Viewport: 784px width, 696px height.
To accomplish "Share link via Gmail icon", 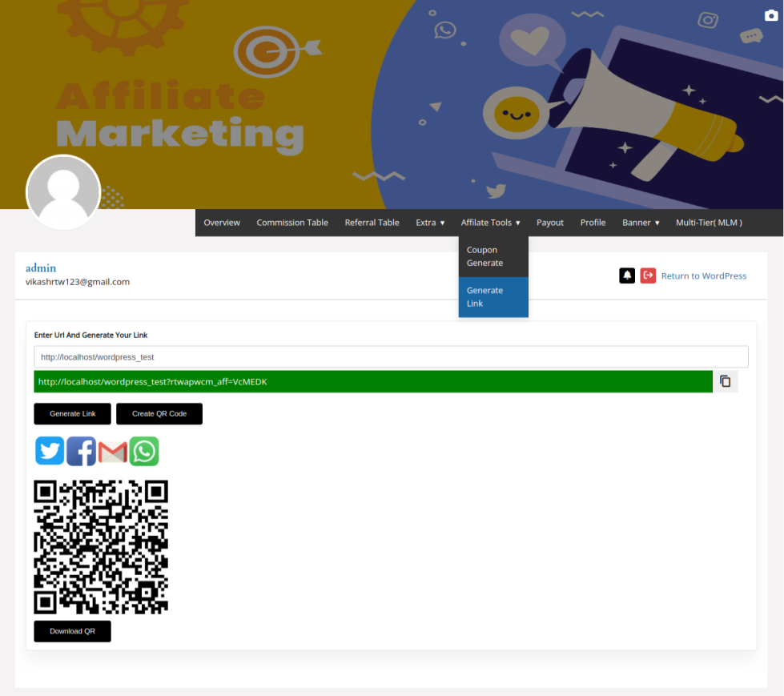I will (x=112, y=452).
